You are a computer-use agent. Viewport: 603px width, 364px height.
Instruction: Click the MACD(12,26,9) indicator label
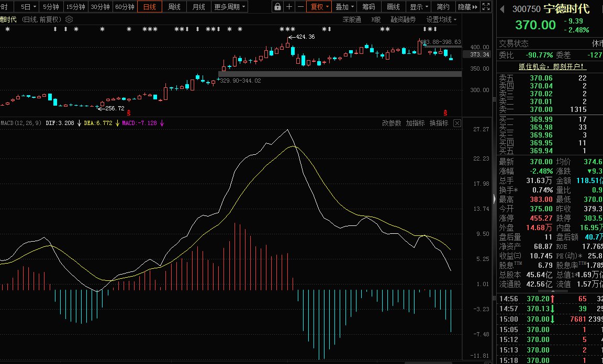(21, 123)
